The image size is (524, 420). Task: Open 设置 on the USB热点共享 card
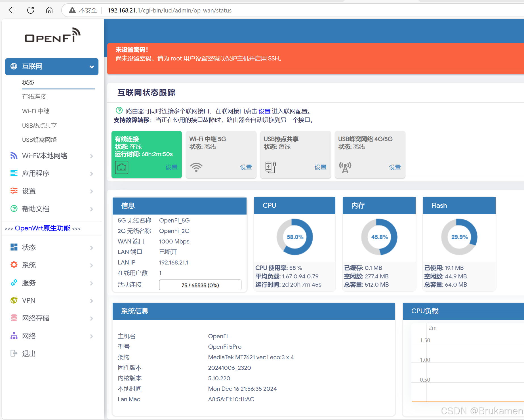320,167
